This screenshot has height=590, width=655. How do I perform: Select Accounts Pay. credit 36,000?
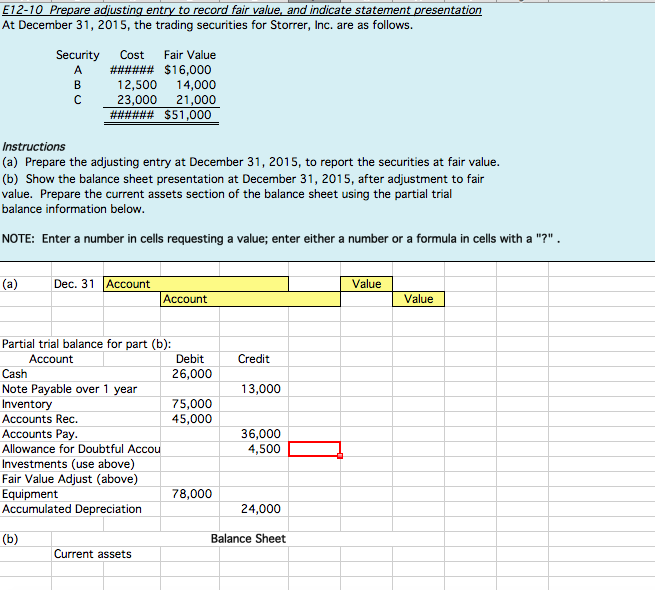point(261,434)
